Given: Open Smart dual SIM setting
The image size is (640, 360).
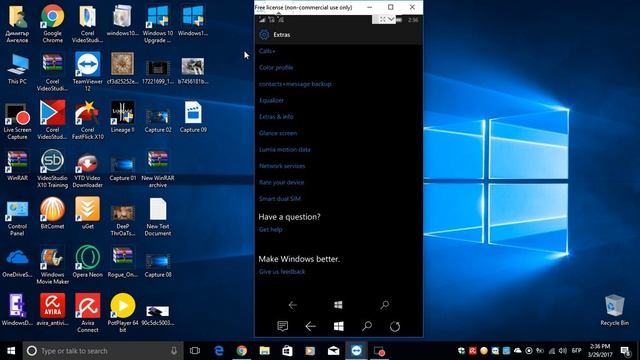Looking at the screenshot, I should [280, 199].
